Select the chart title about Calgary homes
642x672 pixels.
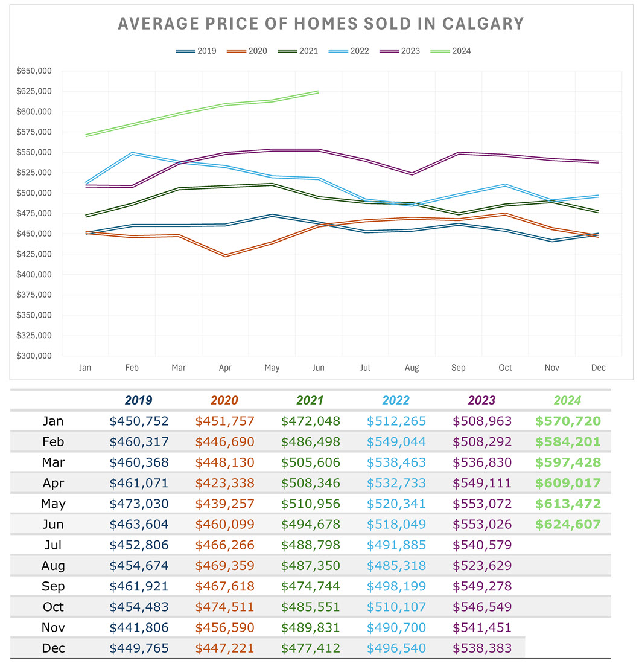320,24
